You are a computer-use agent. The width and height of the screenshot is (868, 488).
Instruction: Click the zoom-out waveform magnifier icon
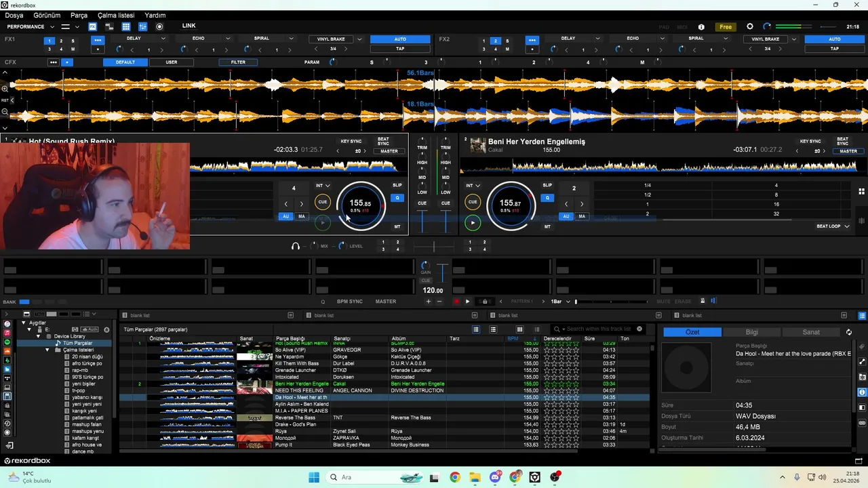pyautogui.click(x=5, y=112)
